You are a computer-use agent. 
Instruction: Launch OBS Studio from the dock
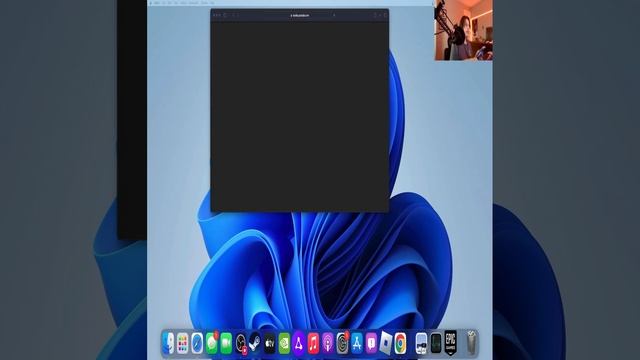(x=241, y=343)
